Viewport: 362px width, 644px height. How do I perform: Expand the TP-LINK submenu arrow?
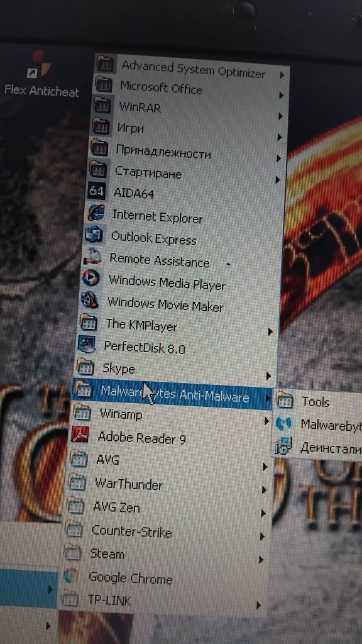click(x=258, y=605)
